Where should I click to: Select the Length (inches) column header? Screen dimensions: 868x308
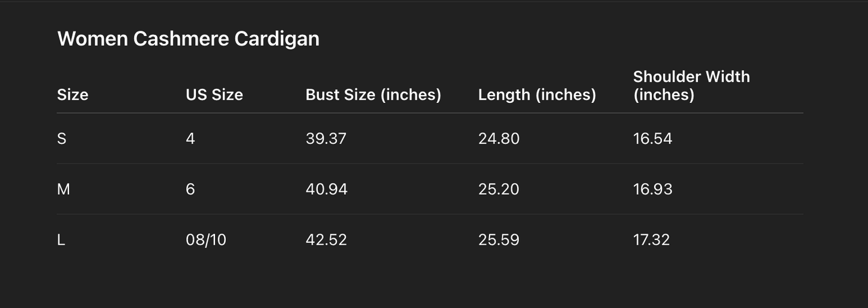(x=537, y=95)
